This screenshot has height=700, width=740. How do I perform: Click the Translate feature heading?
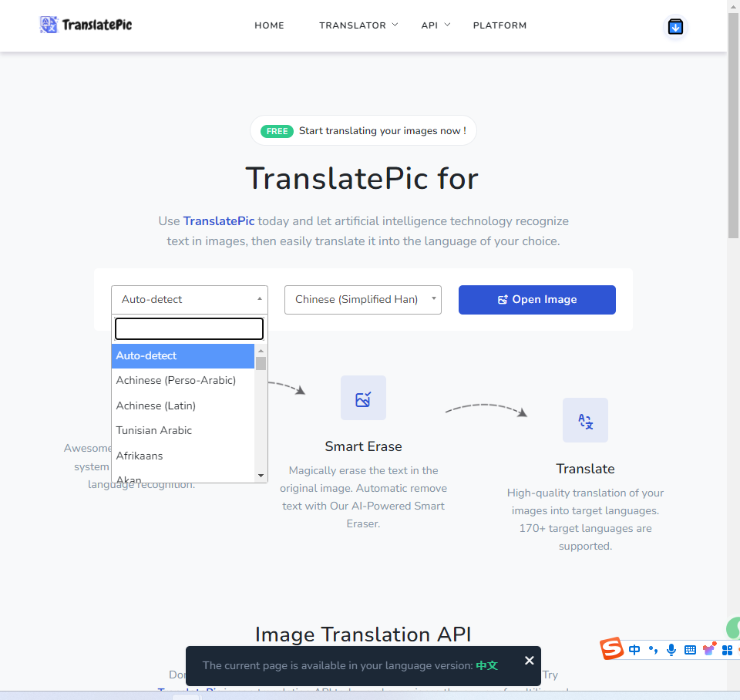click(x=585, y=469)
